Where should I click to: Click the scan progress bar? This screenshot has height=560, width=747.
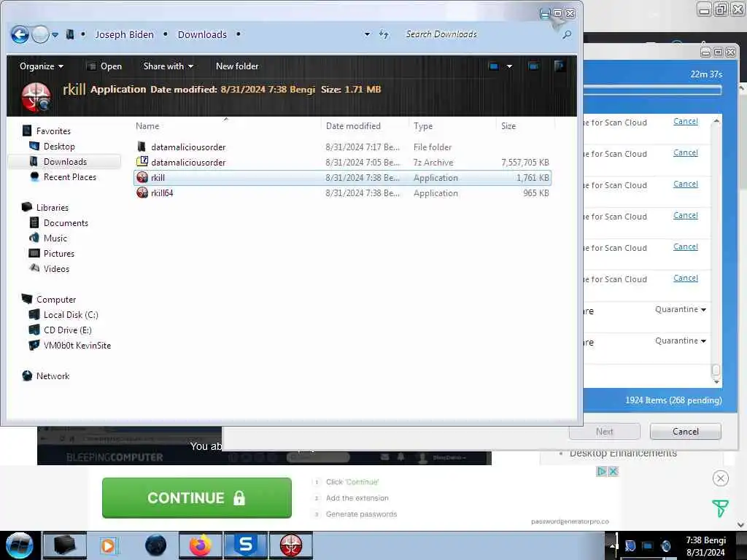tap(653, 90)
